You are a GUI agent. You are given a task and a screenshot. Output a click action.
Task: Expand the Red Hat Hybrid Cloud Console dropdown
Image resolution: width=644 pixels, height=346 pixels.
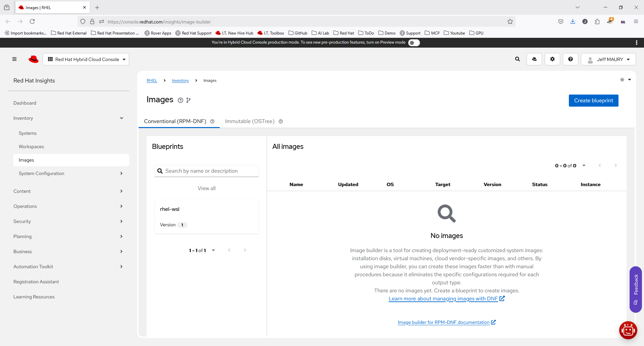click(86, 59)
